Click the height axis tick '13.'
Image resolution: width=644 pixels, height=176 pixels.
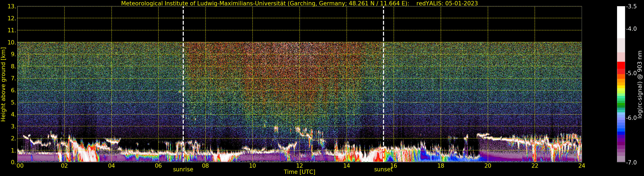click(x=12, y=6)
